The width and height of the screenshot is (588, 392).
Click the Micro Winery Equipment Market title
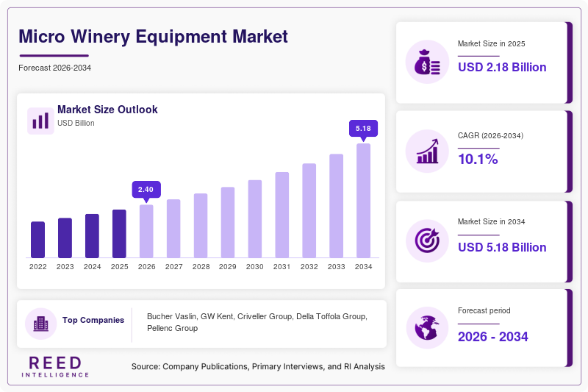(153, 36)
